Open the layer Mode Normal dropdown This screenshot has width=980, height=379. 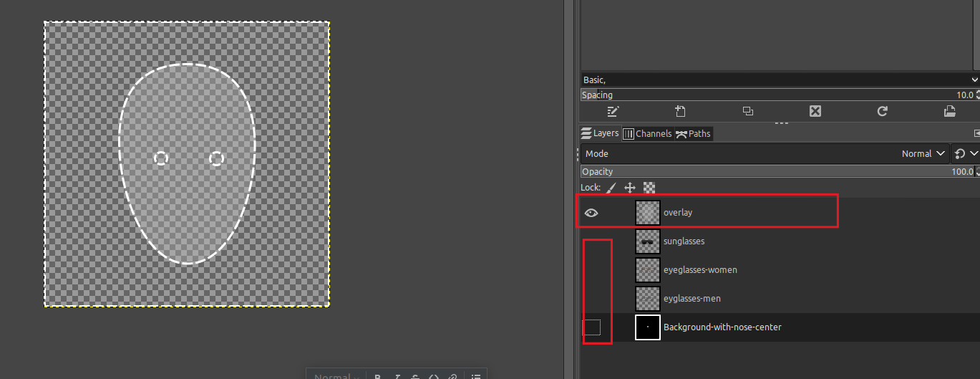tap(765, 153)
